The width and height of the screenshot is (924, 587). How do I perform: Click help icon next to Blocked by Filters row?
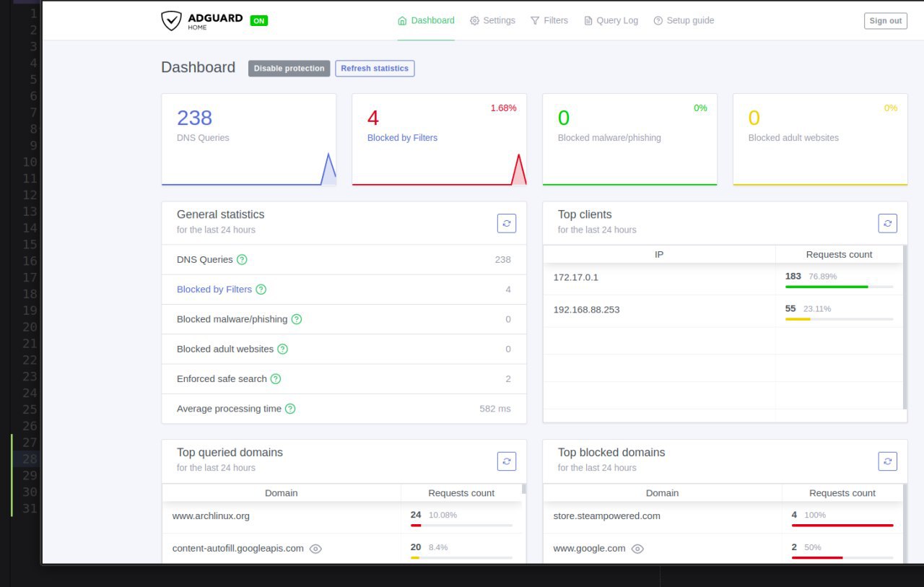pos(261,290)
